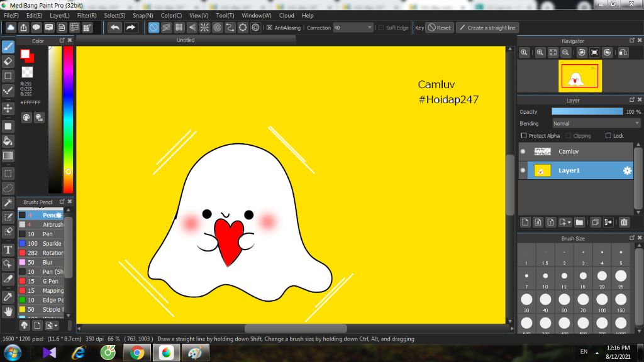Enable crisscross grid snap
The image size is (644, 362).
179,28
